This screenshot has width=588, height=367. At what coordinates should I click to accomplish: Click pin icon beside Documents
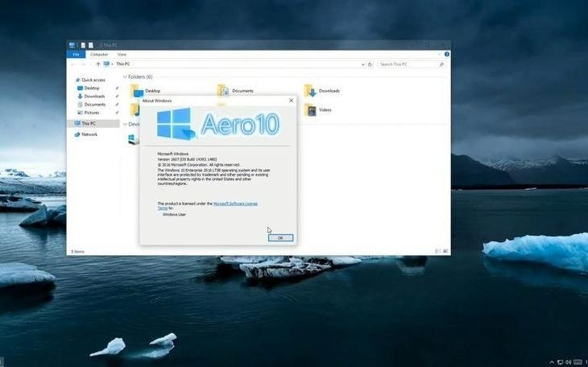(117, 105)
